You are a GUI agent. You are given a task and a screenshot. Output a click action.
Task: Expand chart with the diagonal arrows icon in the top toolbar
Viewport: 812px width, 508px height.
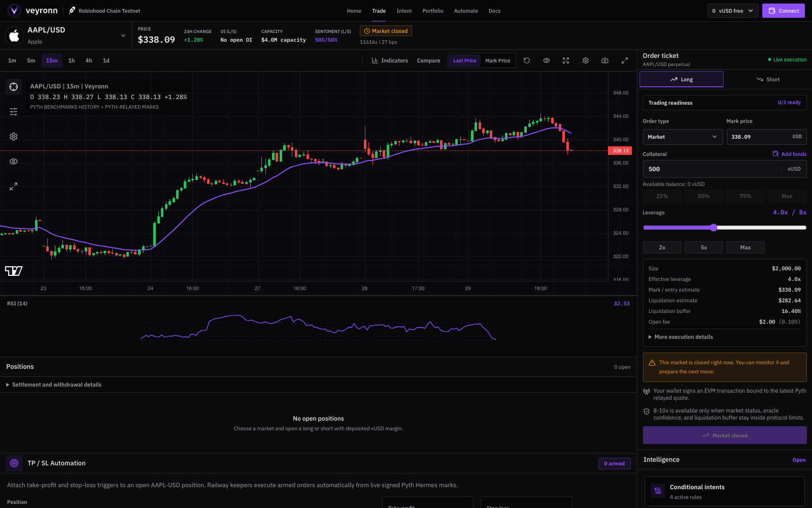pyautogui.click(x=625, y=60)
